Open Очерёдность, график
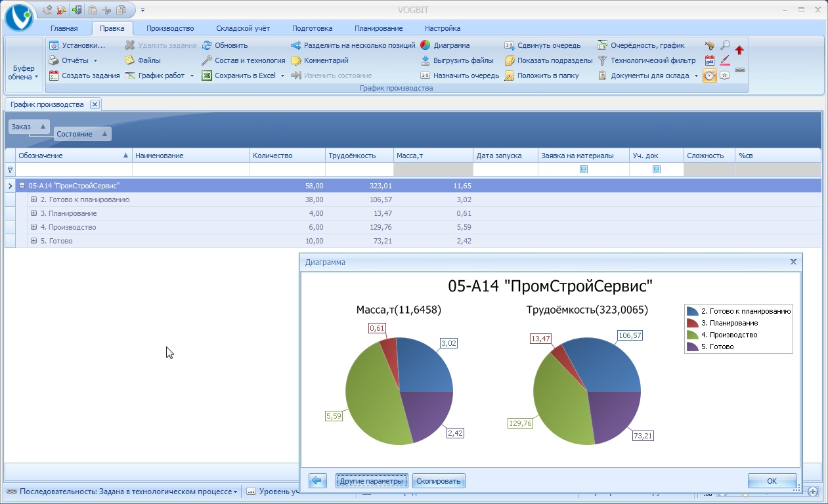This screenshot has height=504, width=828. pos(642,45)
